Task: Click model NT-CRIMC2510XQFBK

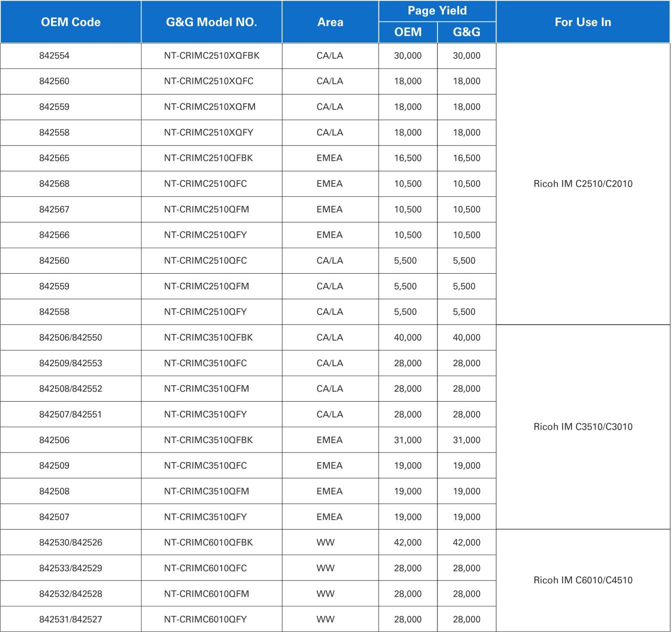Action: click(211, 55)
